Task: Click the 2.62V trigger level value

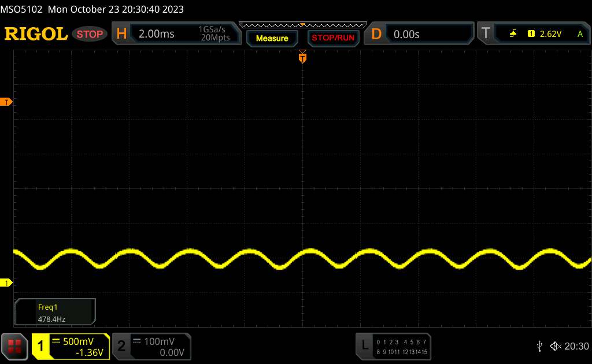Action: 550,34
